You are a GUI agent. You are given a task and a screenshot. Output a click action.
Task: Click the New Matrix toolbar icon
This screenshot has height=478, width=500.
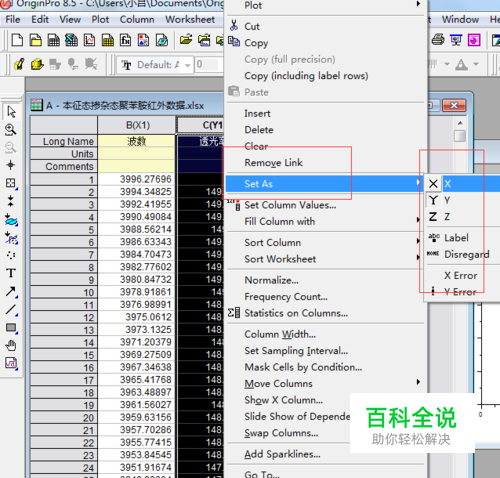click(x=107, y=40)
